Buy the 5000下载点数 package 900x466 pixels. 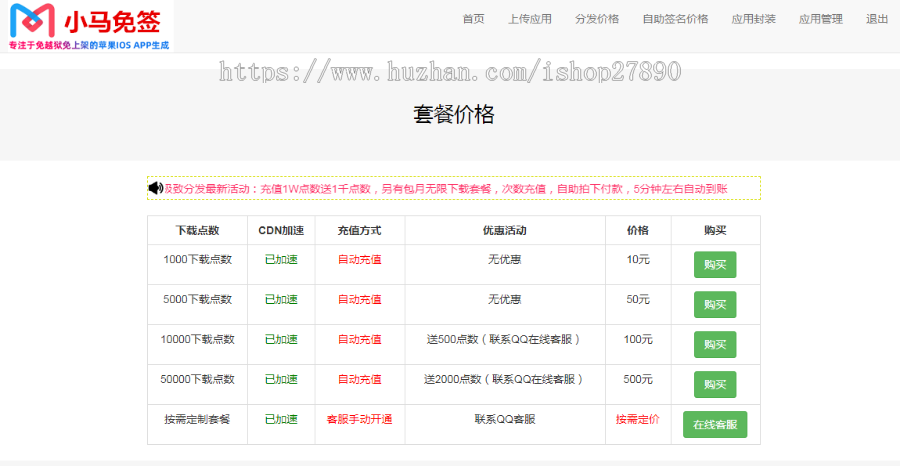[x=715, y=305]
